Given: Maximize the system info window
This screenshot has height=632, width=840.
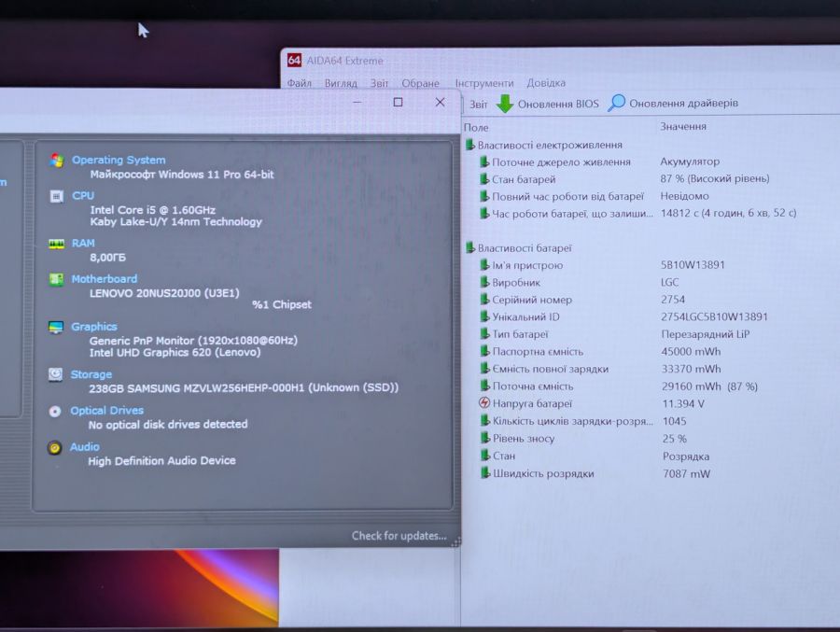Looking at the screenshot, I should tap(398, 102).
